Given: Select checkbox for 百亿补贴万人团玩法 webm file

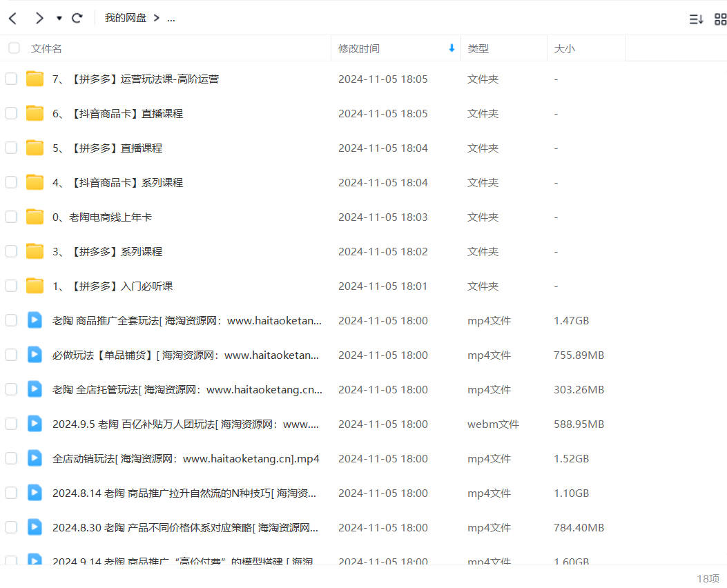Looking at the screenshot, I should pos(11,424).
